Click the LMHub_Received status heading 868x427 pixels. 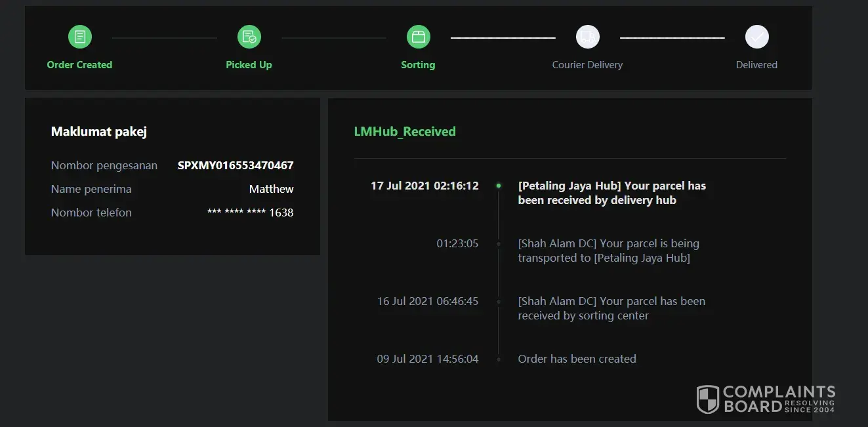click(x=405, y=131)
